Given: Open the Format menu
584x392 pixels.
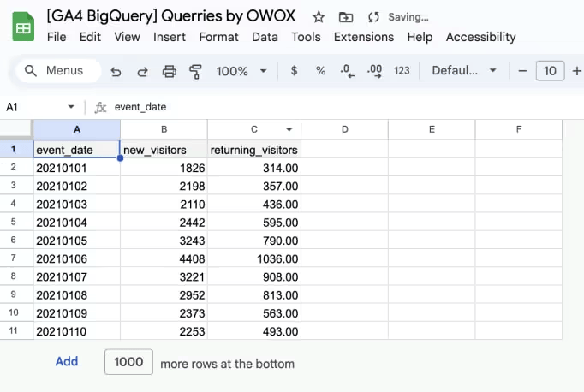Looking at the screenshot, I should click(218, 37).
